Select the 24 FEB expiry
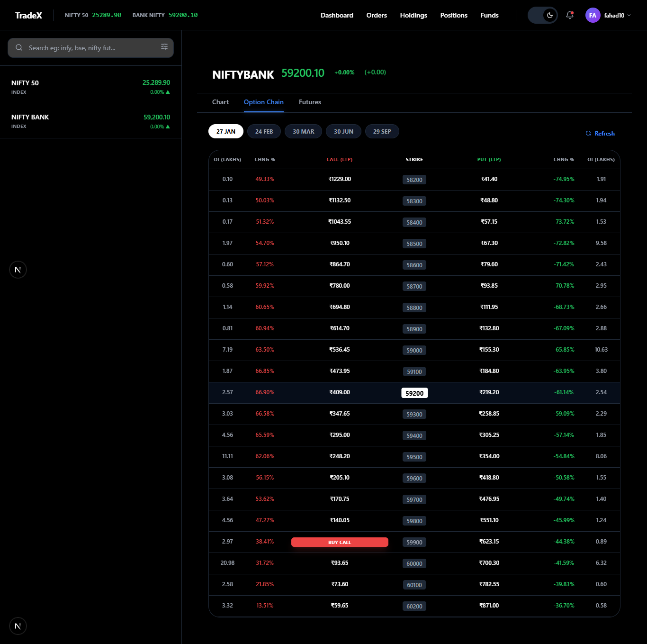 [264, 131]
